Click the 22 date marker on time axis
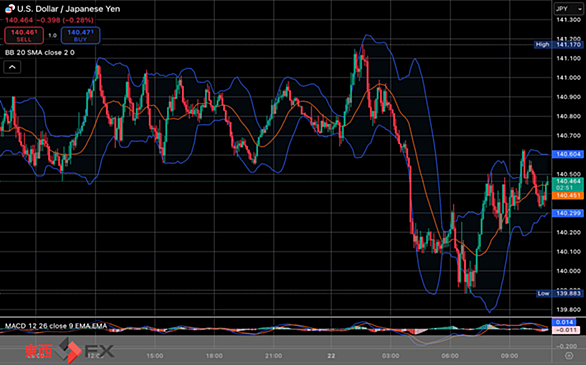586x365 pixels. (x=331, y=356)
